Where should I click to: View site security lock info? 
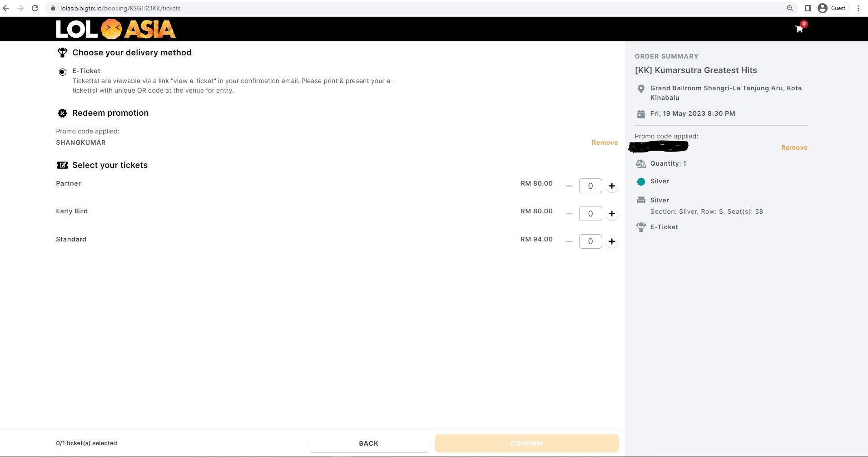pos(53,8)
